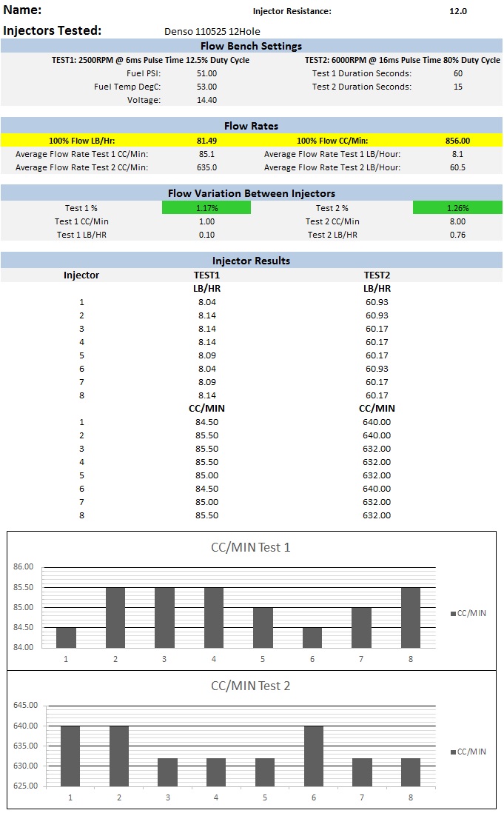Click the green Test 1 % cell 1.17%
The image size is (504, 833).
pyautogui.click(x=206, y=208)
